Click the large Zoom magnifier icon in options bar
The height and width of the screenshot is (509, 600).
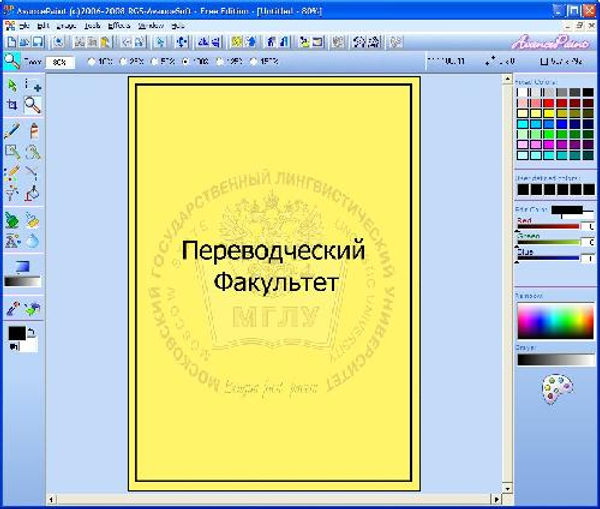pos(12,61)
